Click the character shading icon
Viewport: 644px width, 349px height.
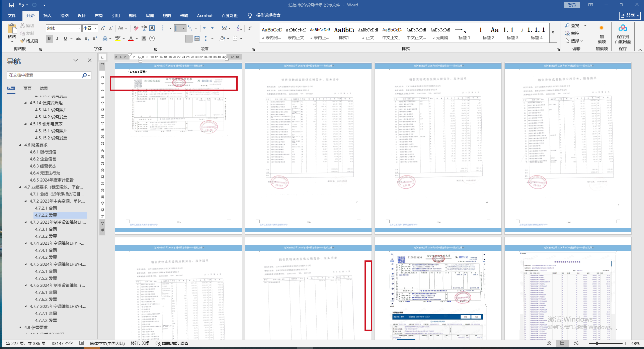[144, 38]
